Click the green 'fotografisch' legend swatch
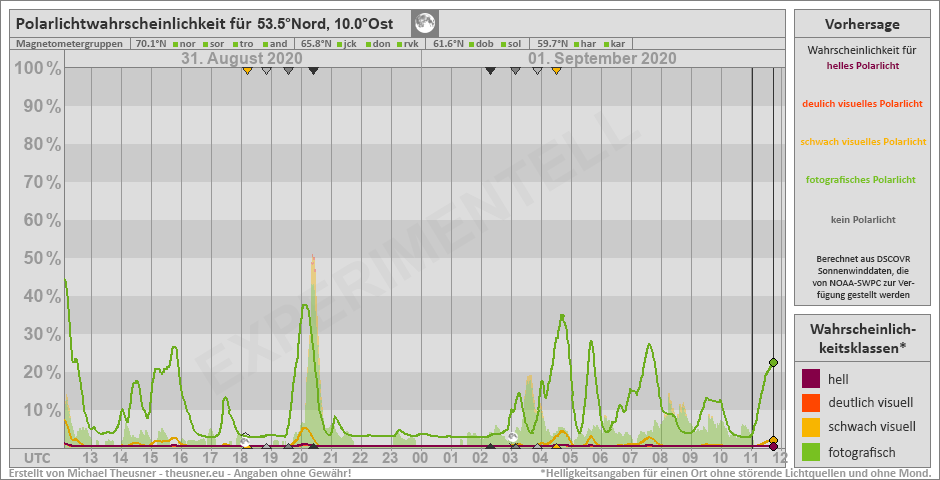940x480 pixels. (811, 450)
